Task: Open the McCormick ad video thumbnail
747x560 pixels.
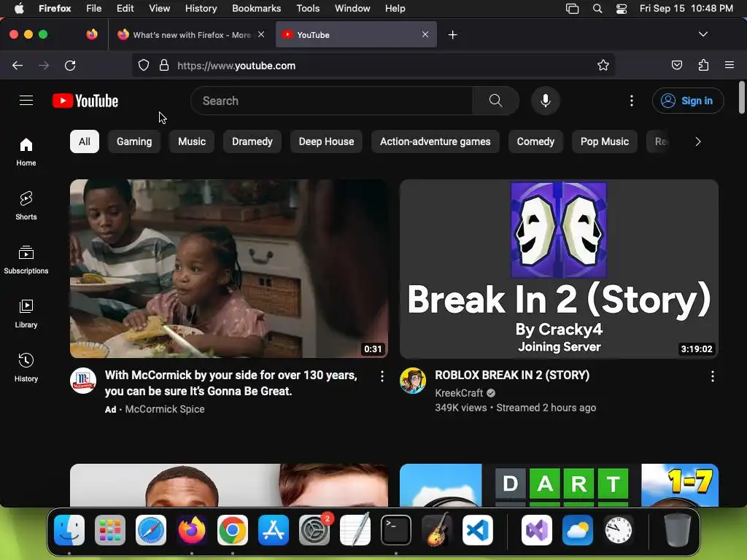Action: 228,268
